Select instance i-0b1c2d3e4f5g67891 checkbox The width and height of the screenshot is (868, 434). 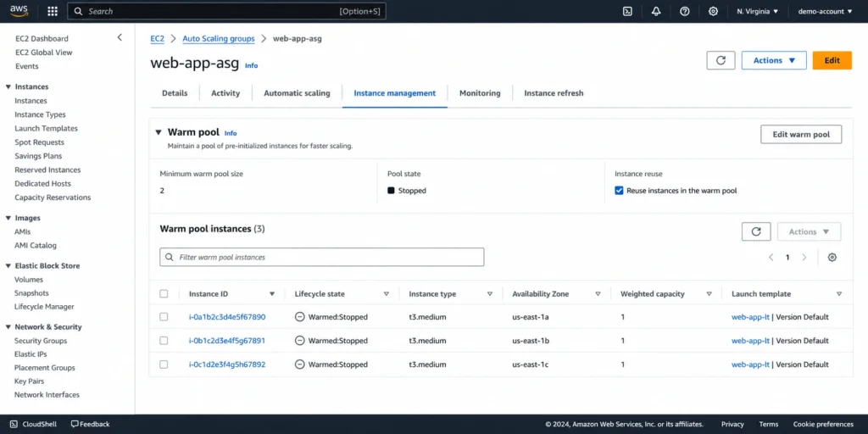(164, 341)
